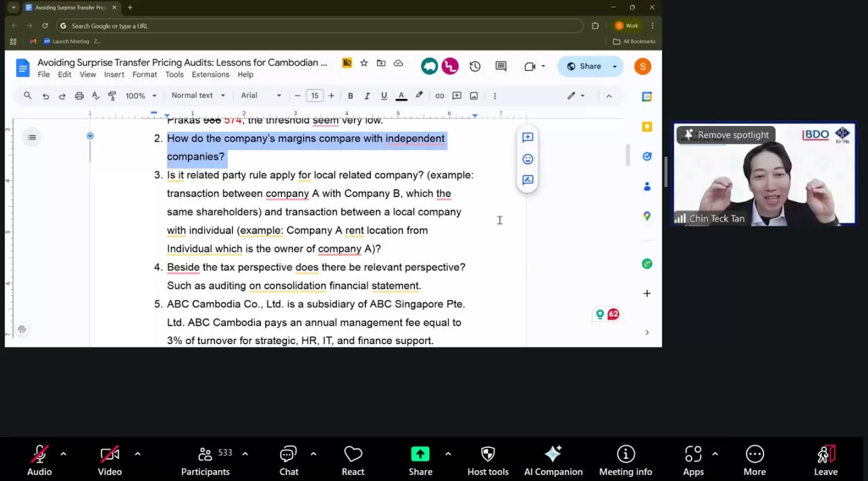Viewport: 868px width, 481px height.
Task: Open the text color picker
Action: [x=401, y=96]
